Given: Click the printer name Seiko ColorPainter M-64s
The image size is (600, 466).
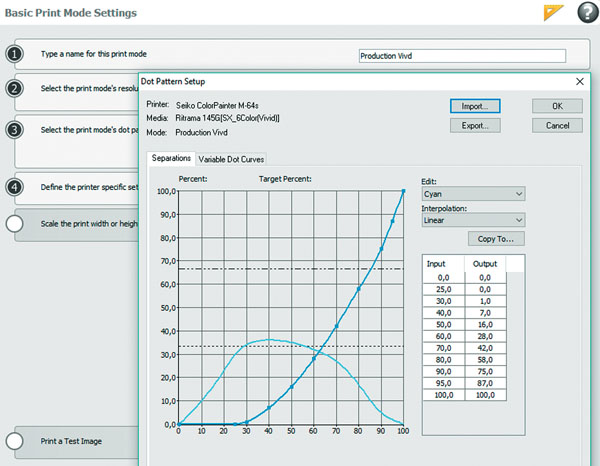Looking at the screenshot, I should 217,105.
